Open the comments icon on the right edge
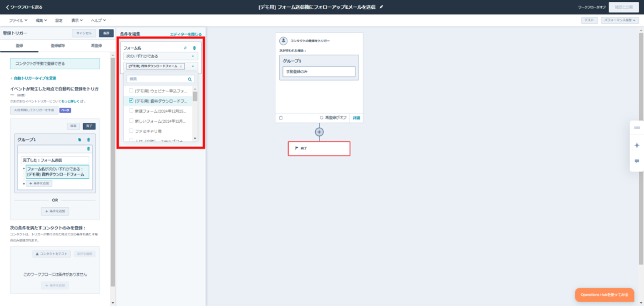This screenshot has width=644, height=306. tap(637, 161)
